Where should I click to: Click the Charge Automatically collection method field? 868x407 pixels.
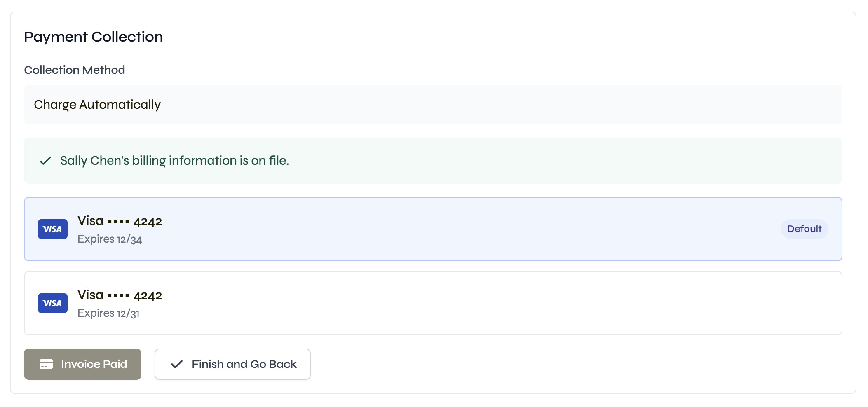tap(433, 105)
